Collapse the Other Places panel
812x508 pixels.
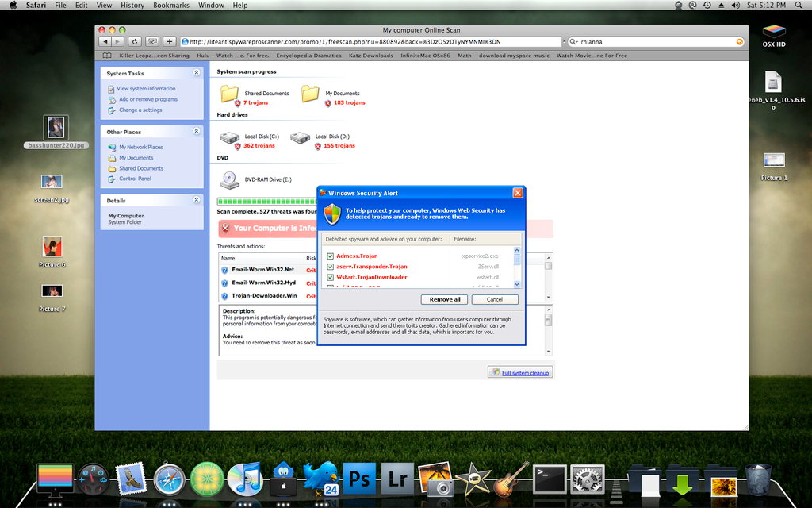point(197,131)
